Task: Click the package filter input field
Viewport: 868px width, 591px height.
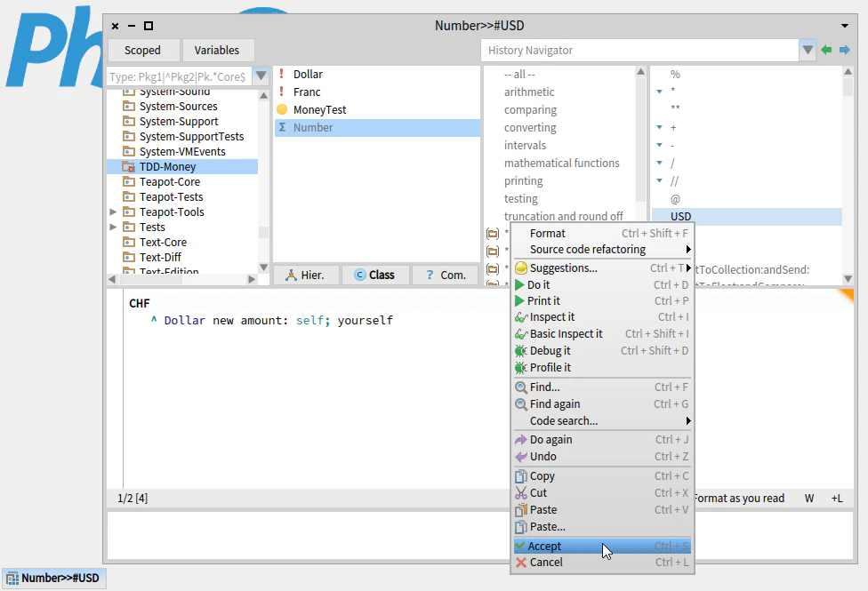Action: click(x=180, y=76)
